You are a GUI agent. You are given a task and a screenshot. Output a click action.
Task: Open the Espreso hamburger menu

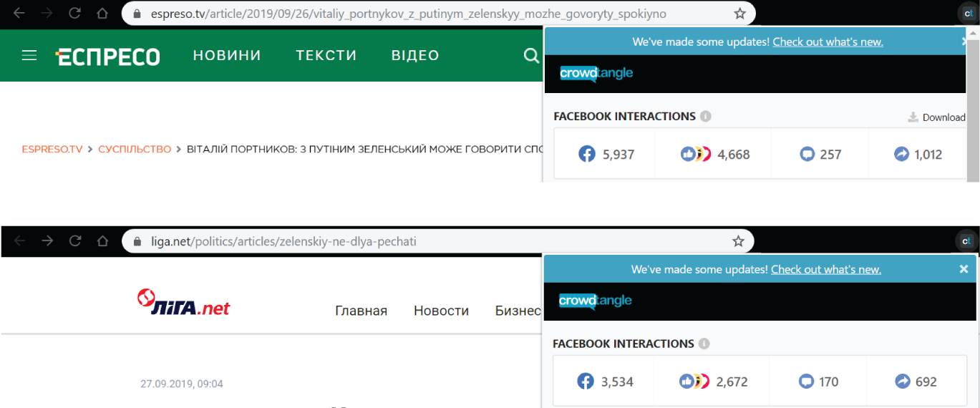29,55
